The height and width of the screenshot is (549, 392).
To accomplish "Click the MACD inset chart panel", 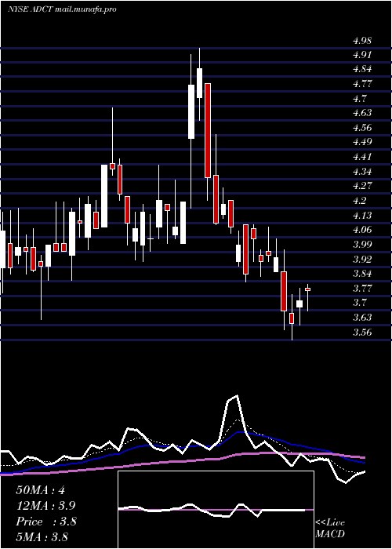I will (x=216, y=510).
